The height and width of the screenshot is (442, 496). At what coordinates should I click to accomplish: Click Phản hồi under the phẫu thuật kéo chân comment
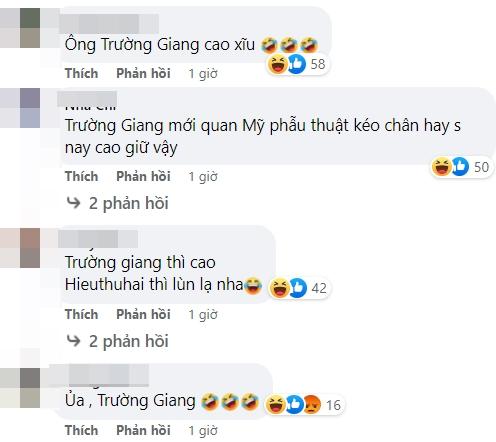pyautogui.click(x=143, y=176)
